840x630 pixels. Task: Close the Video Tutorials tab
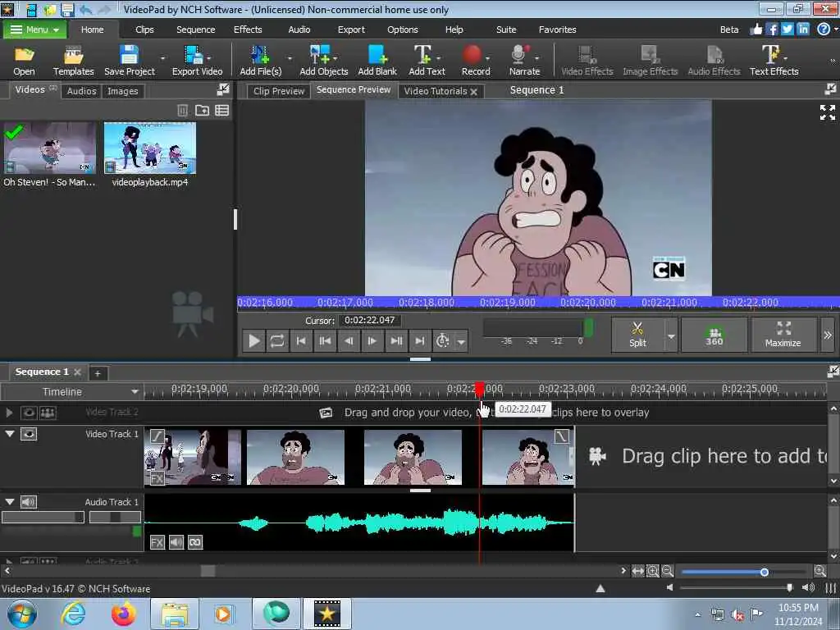[473, 92]
